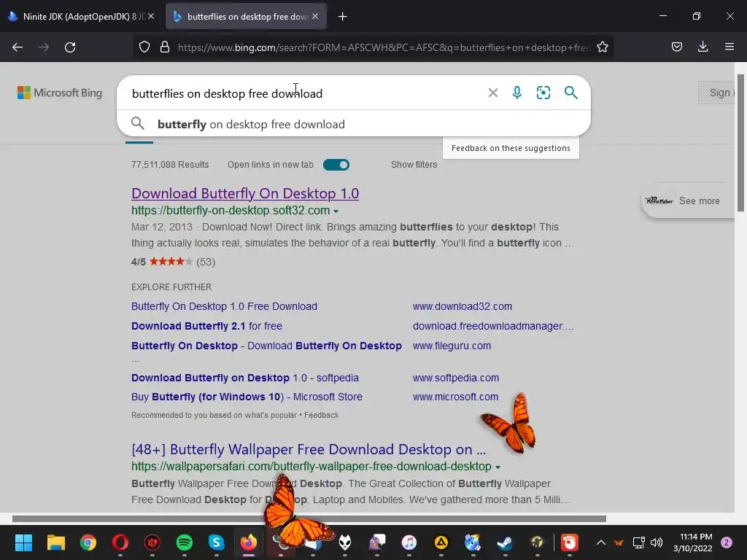Click the See more side panel
This screenshot has height=560, width=747.
click(689, 201)
